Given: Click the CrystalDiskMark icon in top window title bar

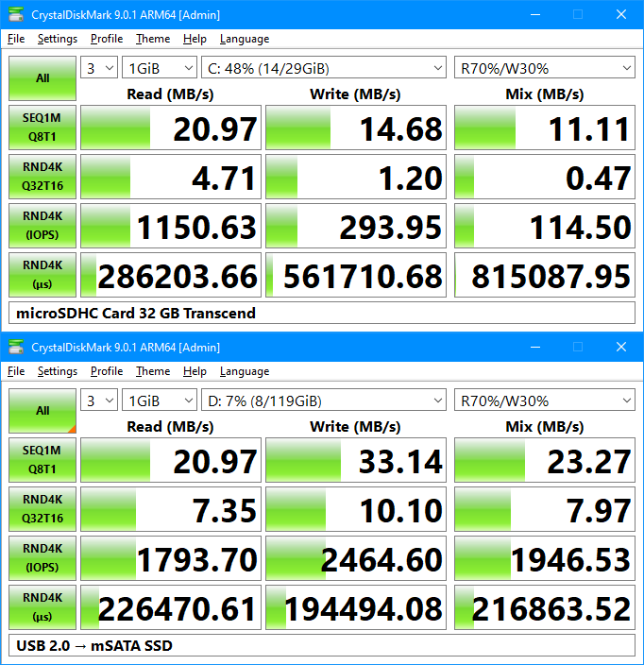Looking at the screenshot, I should pos(16,14).
